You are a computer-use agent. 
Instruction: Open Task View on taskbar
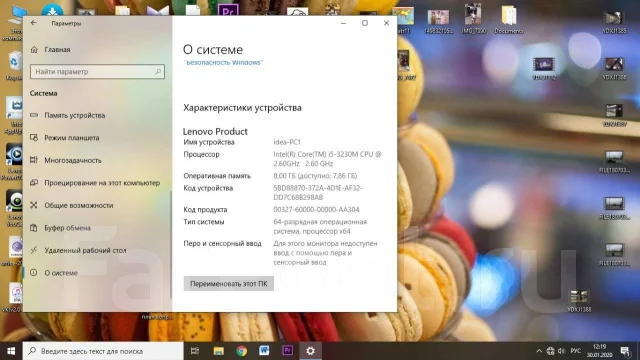click(x=195, y=351)
